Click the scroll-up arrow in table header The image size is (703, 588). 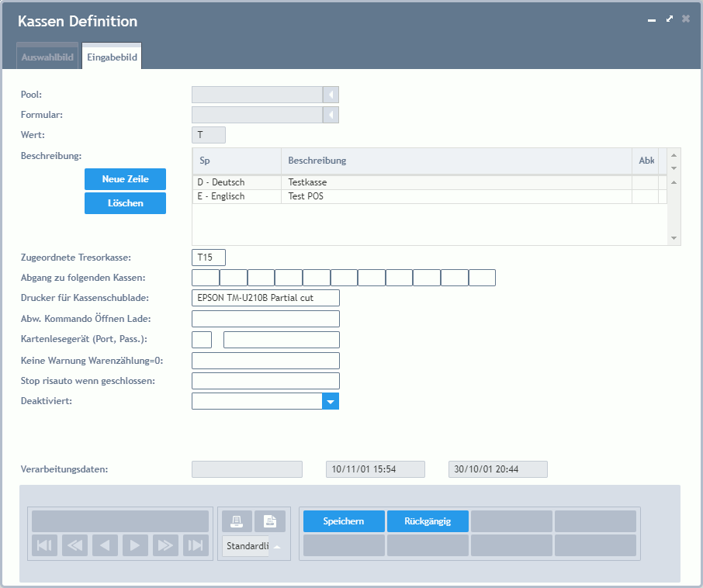pos(674,154)
